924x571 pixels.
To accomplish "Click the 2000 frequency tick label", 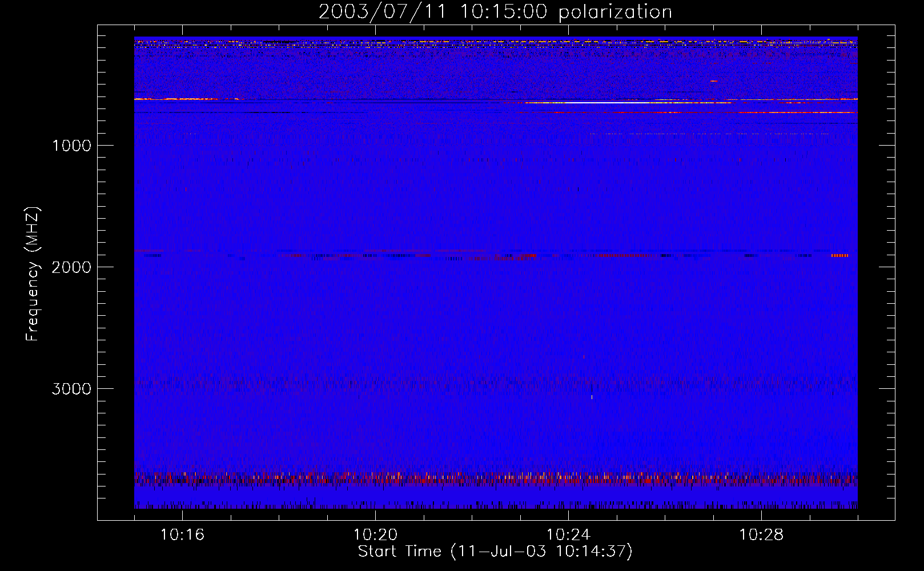I will pos(71,267).
